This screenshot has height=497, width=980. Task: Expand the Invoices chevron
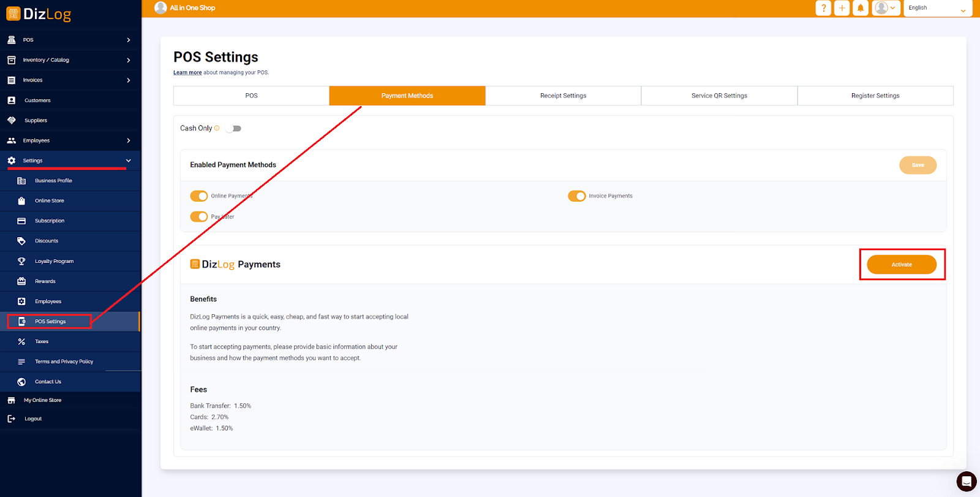129,80
